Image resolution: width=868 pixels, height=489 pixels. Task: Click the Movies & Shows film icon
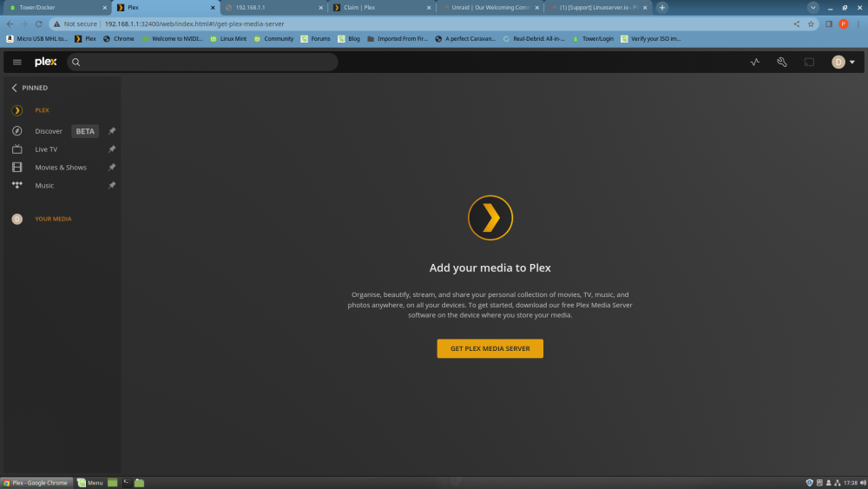click(17, 168)
